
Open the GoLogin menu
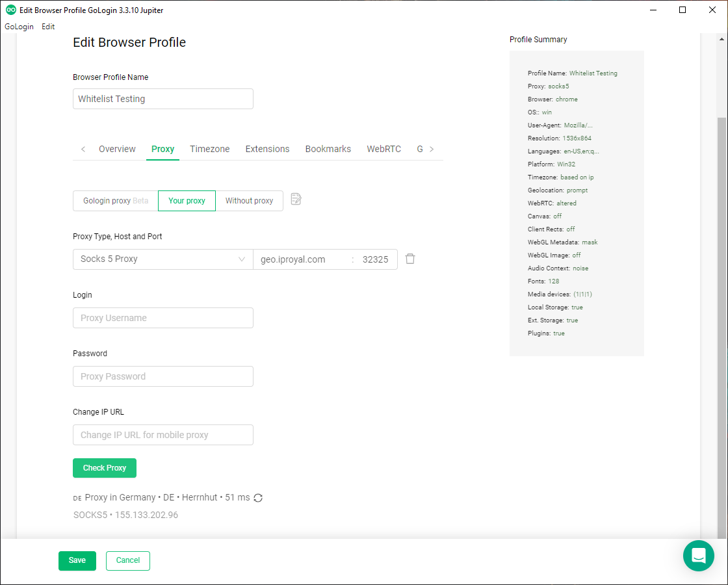click(19, 27)
